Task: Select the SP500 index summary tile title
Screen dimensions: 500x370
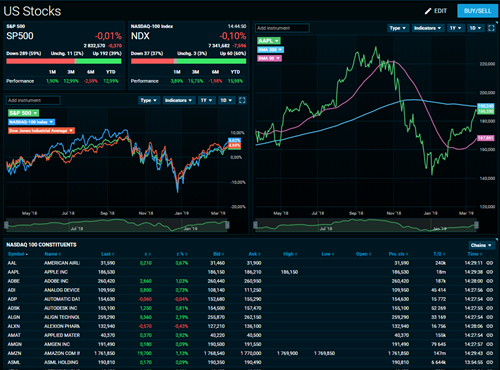Action: (20, 36)
